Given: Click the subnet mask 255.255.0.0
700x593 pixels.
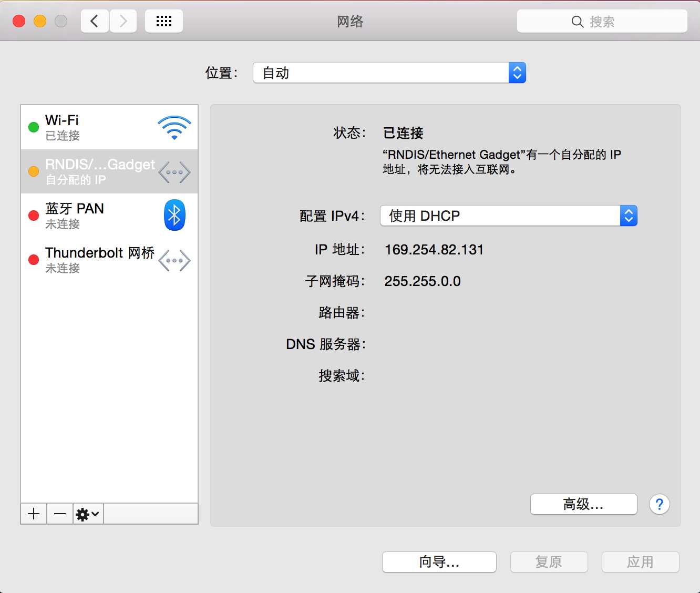Looking at the screenshot, I should tap(423, 281).
